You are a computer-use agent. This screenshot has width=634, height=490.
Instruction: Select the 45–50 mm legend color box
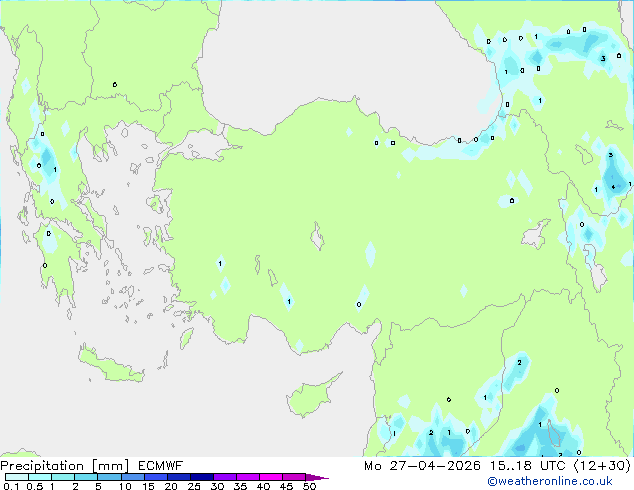pos(294,477)
